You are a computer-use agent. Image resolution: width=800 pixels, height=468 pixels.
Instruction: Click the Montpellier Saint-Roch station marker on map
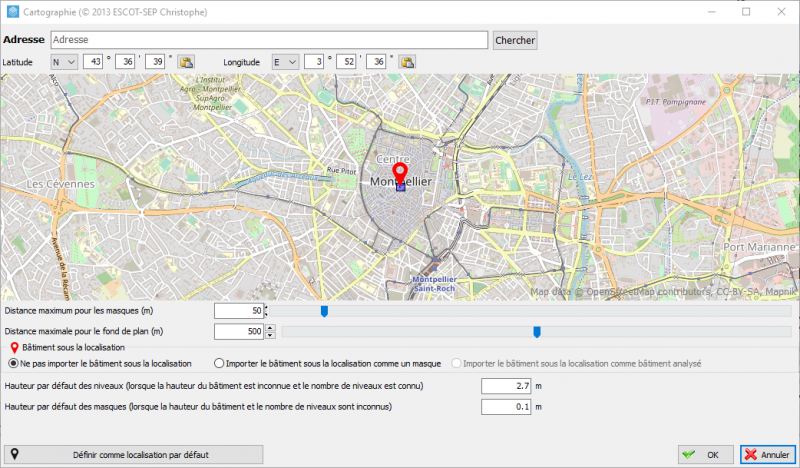click(433, 269)
